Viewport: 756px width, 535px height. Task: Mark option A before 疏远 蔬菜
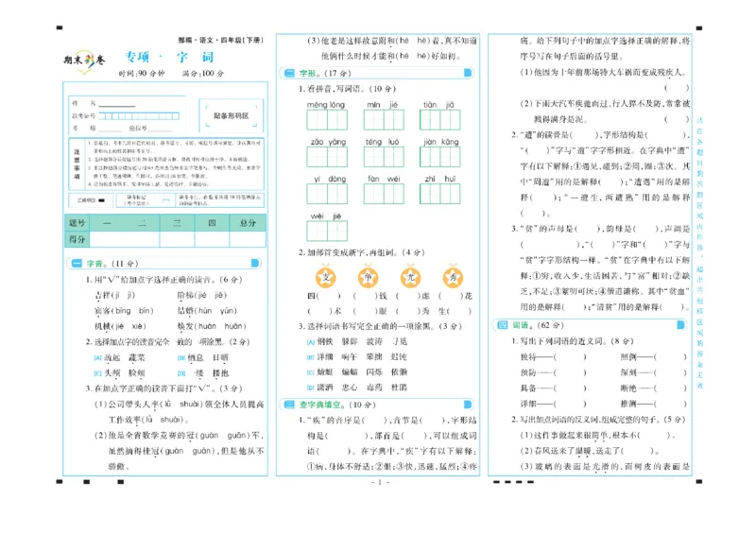coord(97,357)
